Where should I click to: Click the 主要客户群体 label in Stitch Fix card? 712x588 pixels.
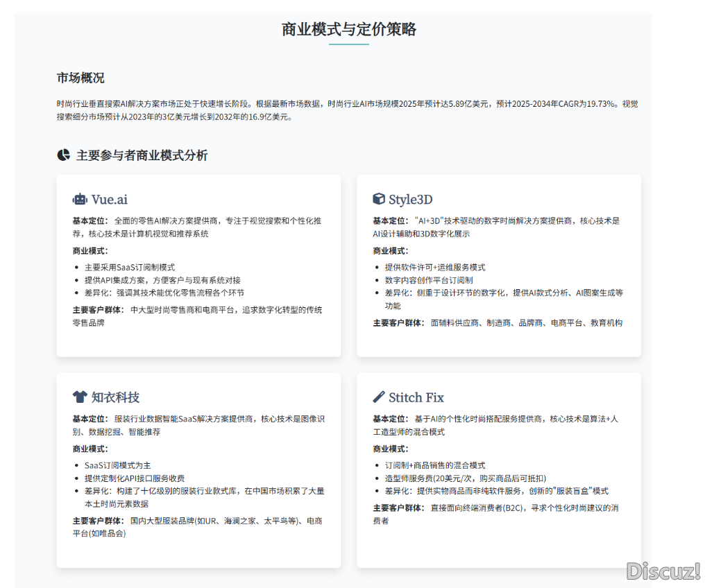point(399,508)
